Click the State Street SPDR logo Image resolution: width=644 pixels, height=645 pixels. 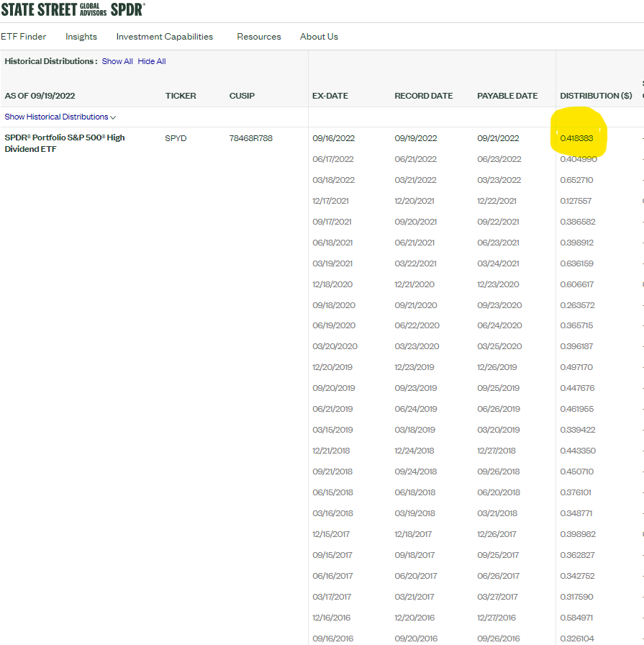coord(73,9)
